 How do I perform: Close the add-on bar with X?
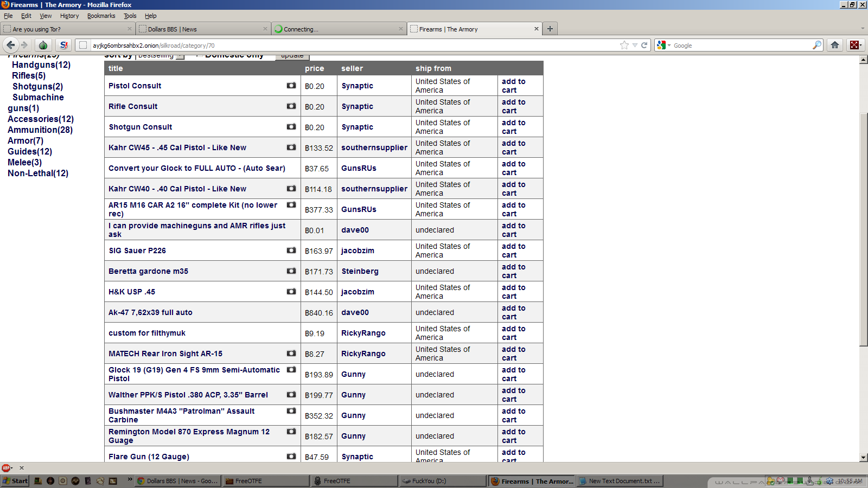coord(22,467)
